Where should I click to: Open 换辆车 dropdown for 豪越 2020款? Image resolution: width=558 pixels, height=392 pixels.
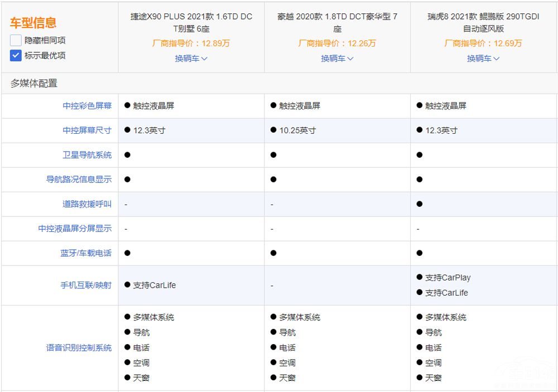337,59
